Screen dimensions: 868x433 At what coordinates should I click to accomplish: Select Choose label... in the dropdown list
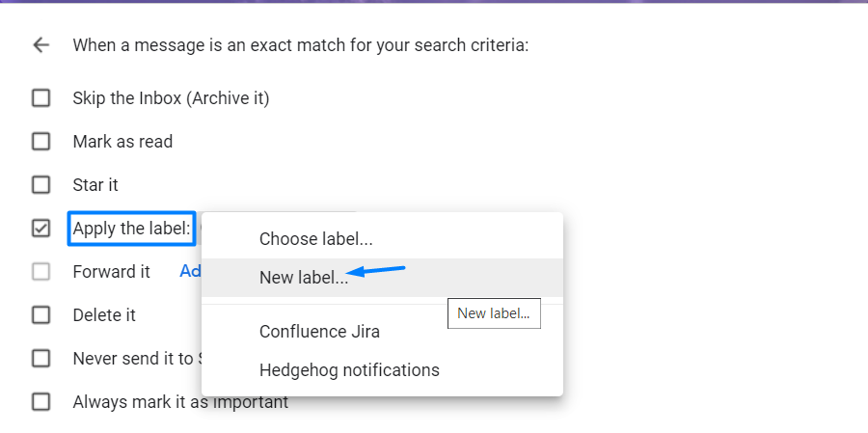[x=382, y=239]
